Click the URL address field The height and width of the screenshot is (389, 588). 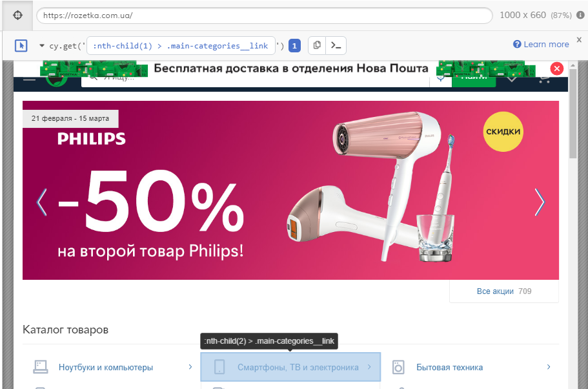[x=265, y=16]
